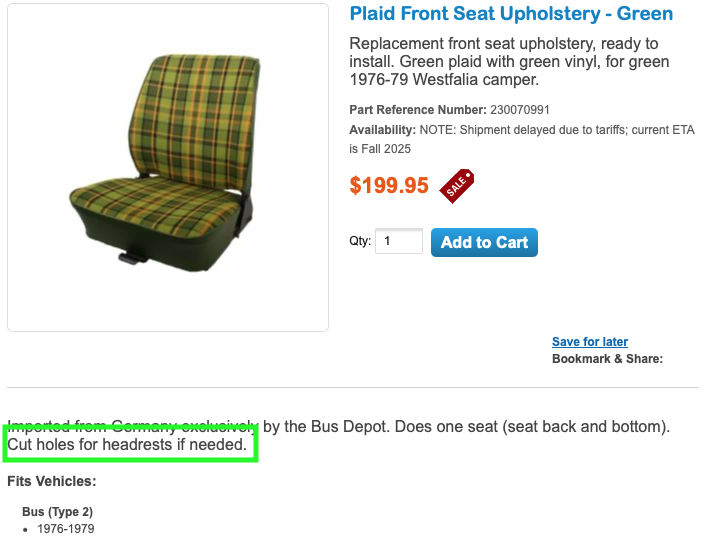Click part reference number 230070991
The height and width of the screenshot is (545, 716).
point(520,110)
